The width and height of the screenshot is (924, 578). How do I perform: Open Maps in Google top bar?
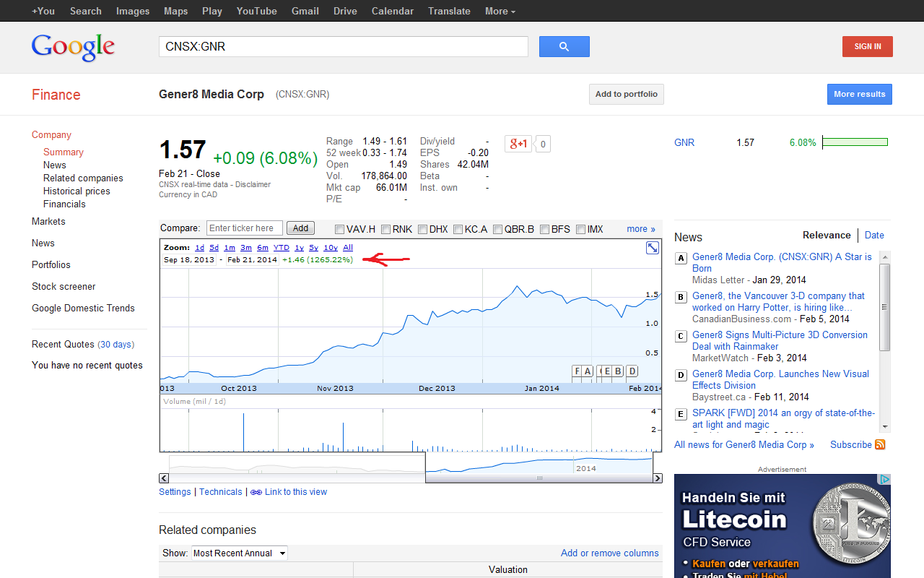[175, 11]
